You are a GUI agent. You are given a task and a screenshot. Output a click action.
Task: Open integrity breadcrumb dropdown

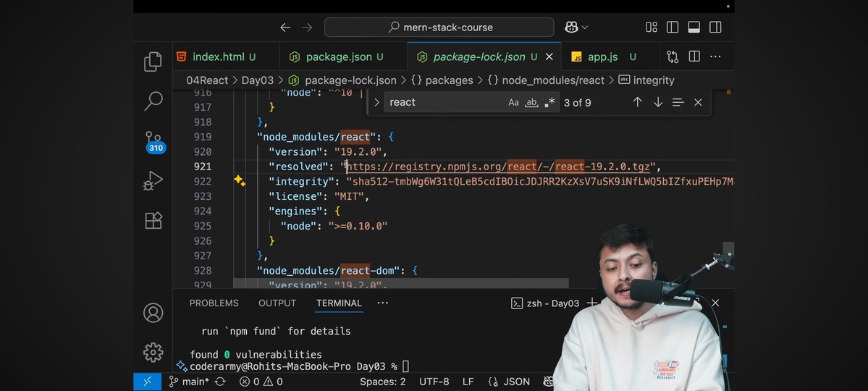point(646,80)
